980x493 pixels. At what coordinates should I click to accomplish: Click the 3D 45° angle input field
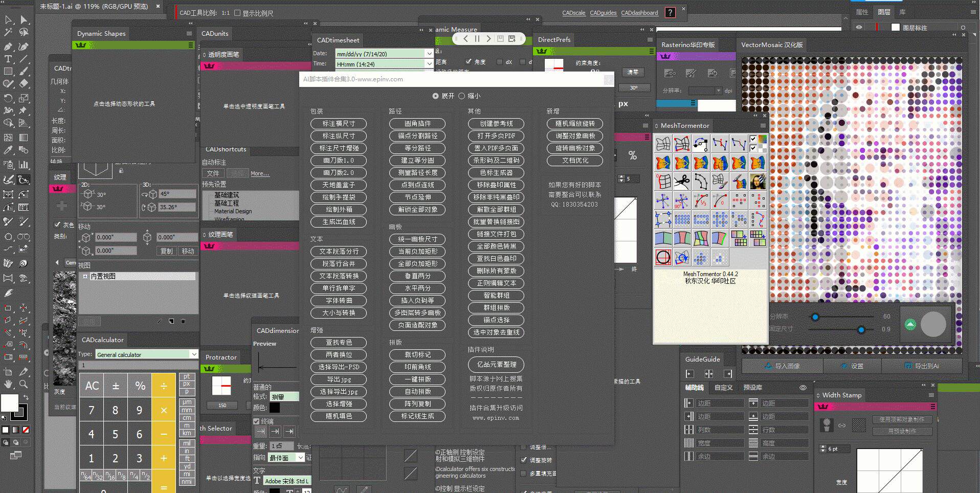click(177, 194)
